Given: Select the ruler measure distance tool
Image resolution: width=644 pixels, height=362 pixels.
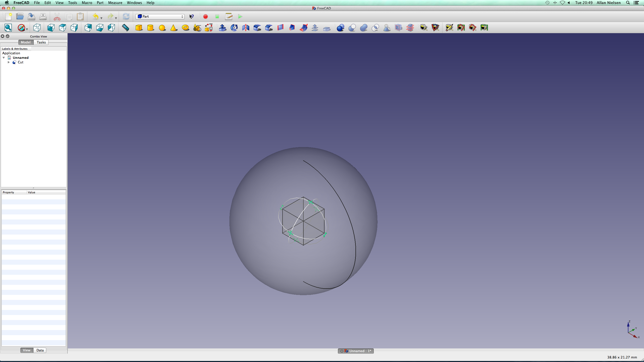Looking at the screenshot, I should [x=126, y=28].
